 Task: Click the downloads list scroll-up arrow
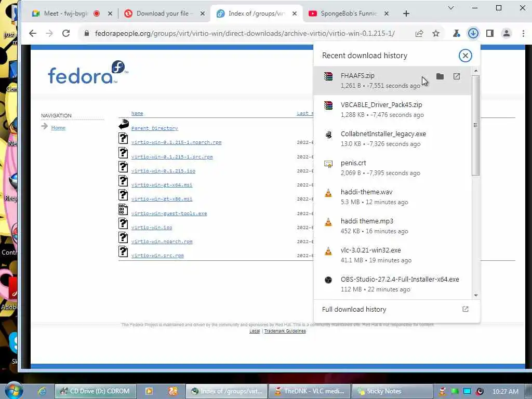[476, 71]
